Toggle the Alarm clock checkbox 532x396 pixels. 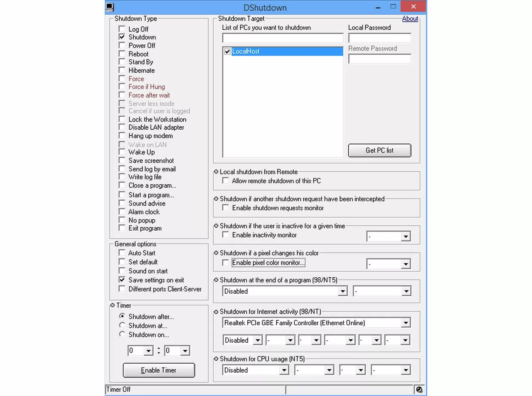[122, 212]
